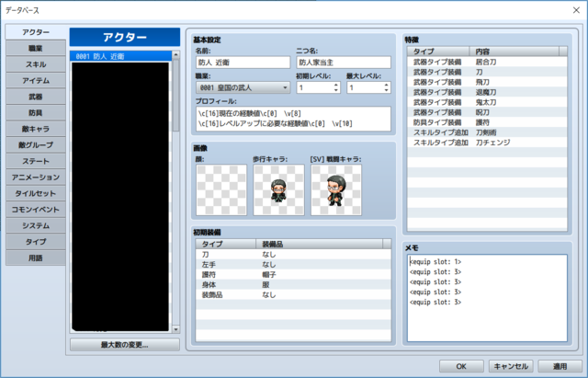Click the 名前 input field
Viewport: 588px width, 378px height.
tap(243, 63)
